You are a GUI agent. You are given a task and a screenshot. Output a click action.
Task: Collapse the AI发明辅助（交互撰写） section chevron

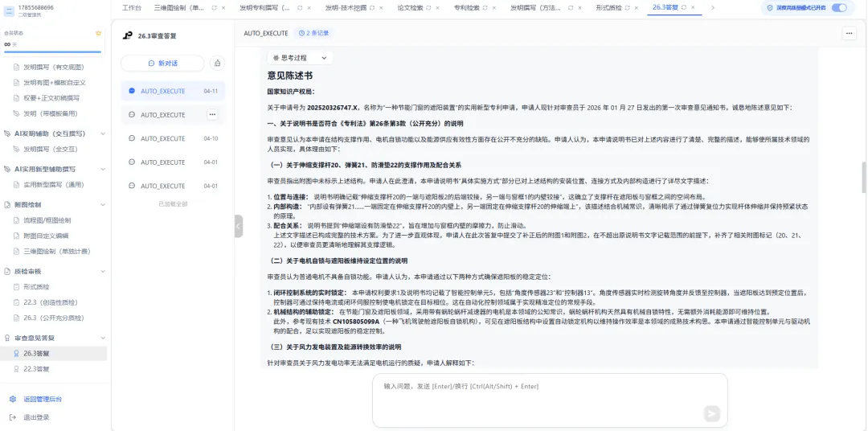click(x=103, y=133)
